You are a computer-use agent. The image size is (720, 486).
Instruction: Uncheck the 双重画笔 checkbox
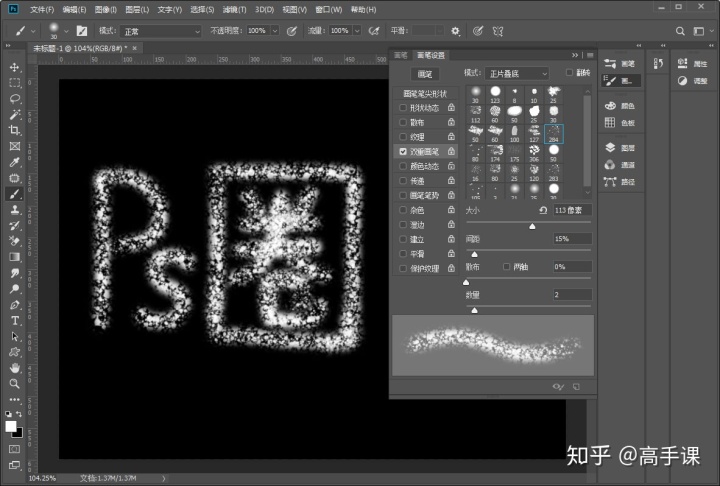[x=403, y=151]
